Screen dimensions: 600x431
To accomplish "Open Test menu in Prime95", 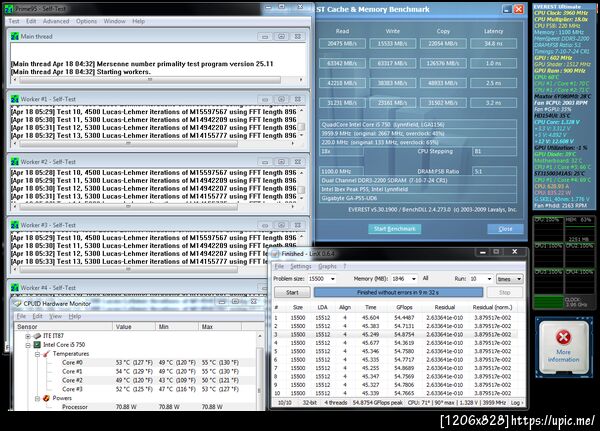I will (x=14, y=21).
